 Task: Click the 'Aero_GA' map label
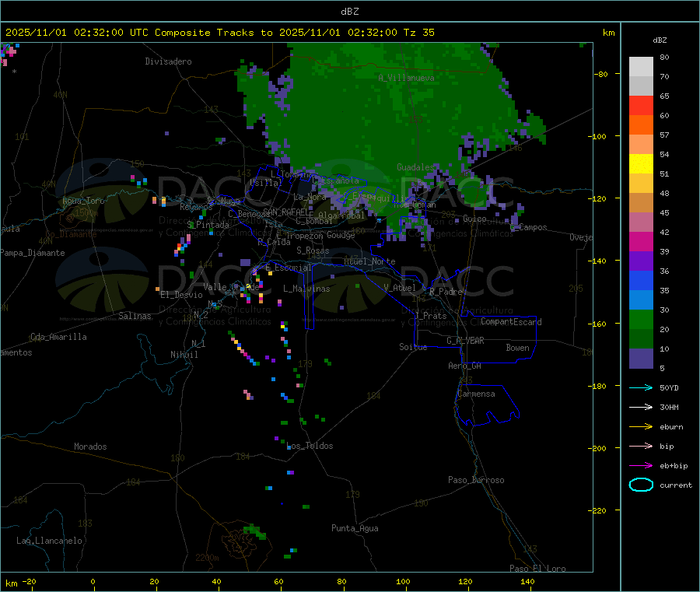[465, 366]
